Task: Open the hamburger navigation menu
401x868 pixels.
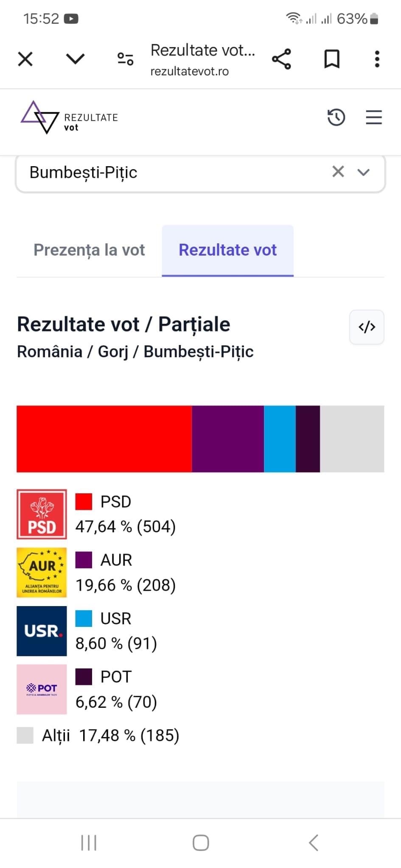Action: [374, 117]
